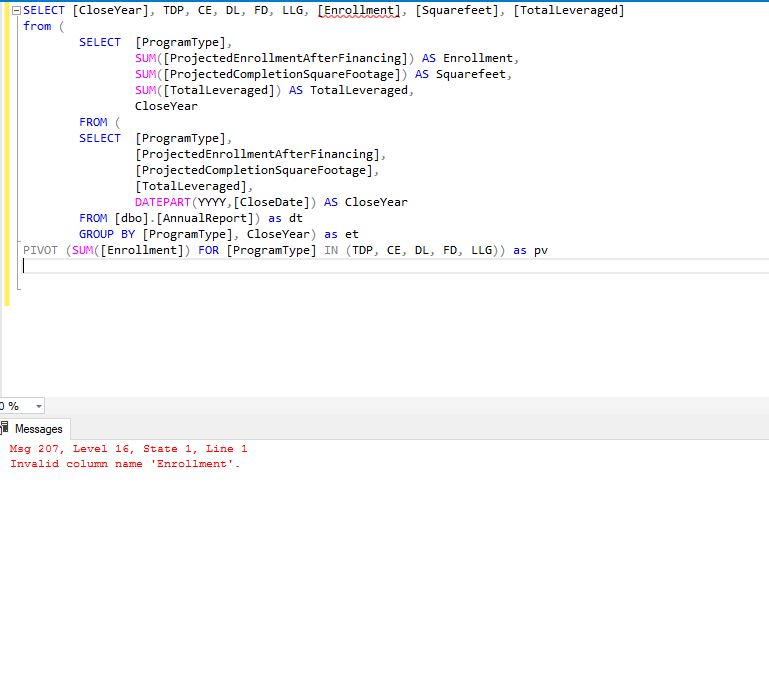Click the [Squarefeet] column in first line
Viewport: 769px width, 696px height.
tap(457, 10)
